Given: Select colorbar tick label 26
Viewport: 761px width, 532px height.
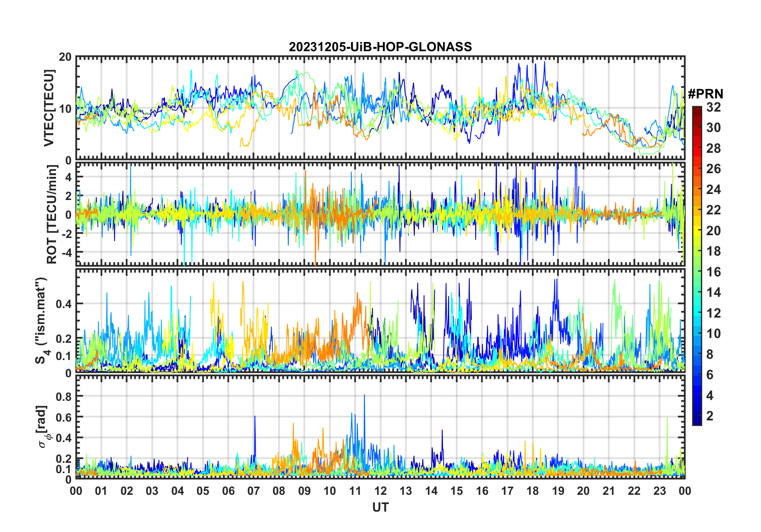Looking at the screenshot, I should 713,169.
